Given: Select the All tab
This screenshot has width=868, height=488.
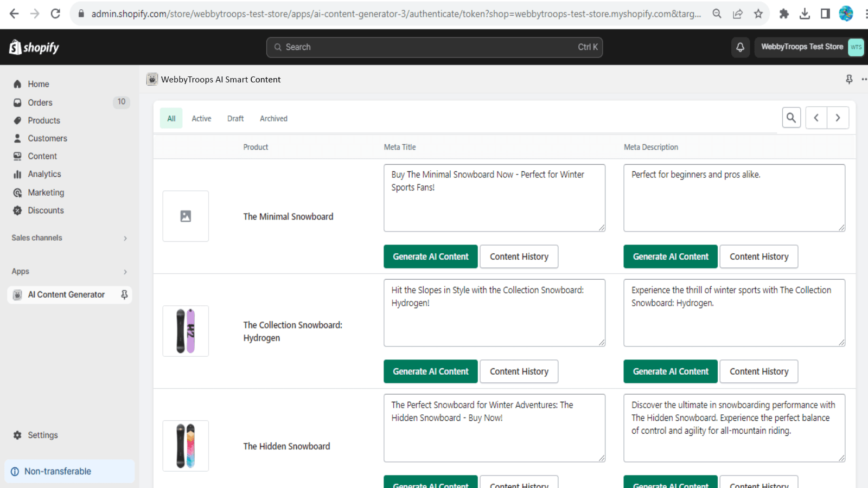Looking at the screenshot, I should (x=171, y=118).
